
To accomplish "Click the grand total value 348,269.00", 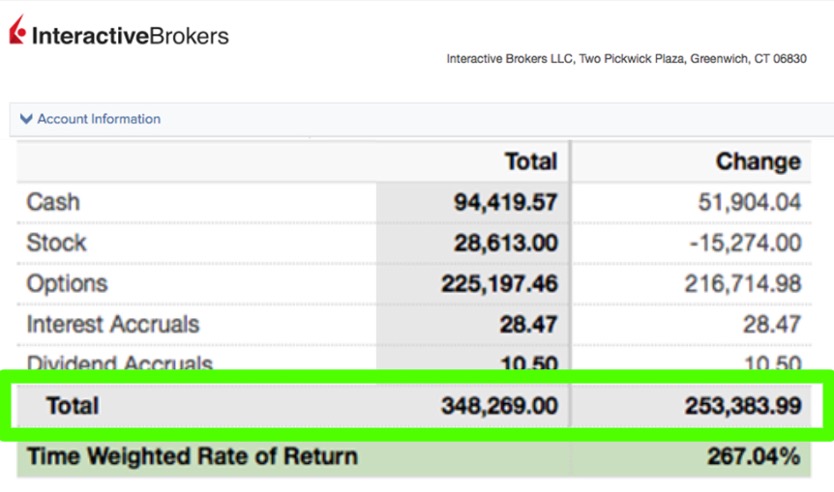I will (x=499, y=406).
